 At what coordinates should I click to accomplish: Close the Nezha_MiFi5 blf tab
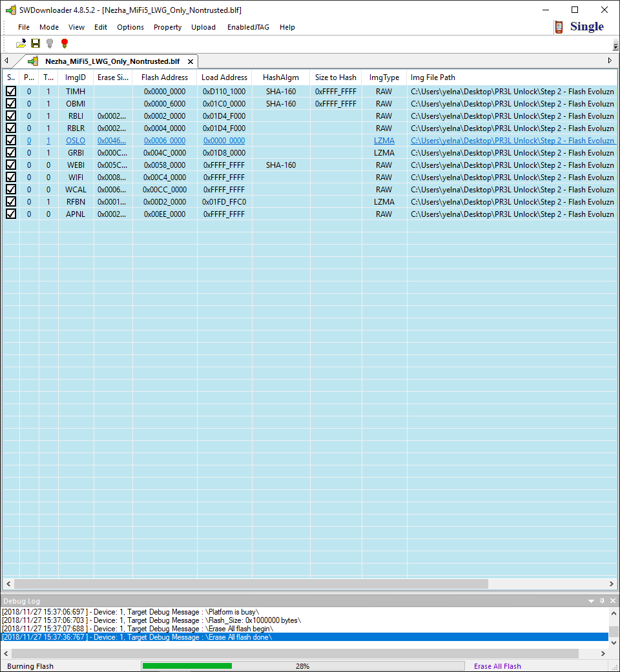pyautogui.click(x=191, y=61)
